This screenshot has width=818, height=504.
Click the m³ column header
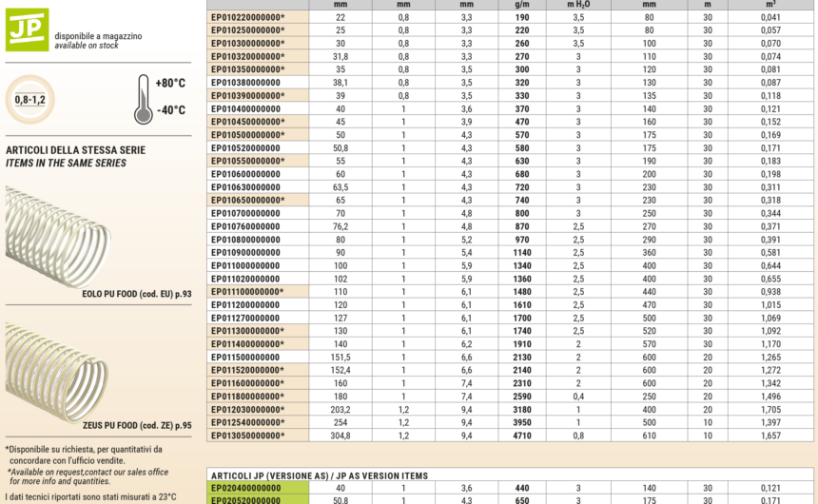770,4
